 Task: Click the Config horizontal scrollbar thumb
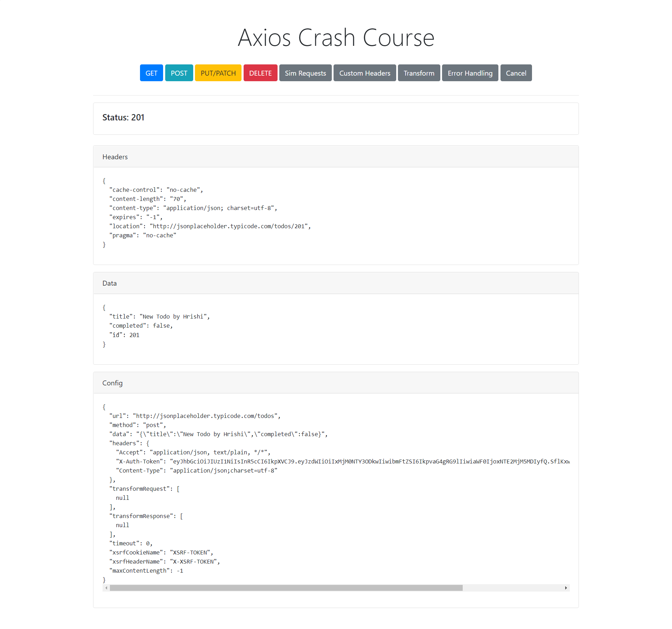(x=286, y=588)
